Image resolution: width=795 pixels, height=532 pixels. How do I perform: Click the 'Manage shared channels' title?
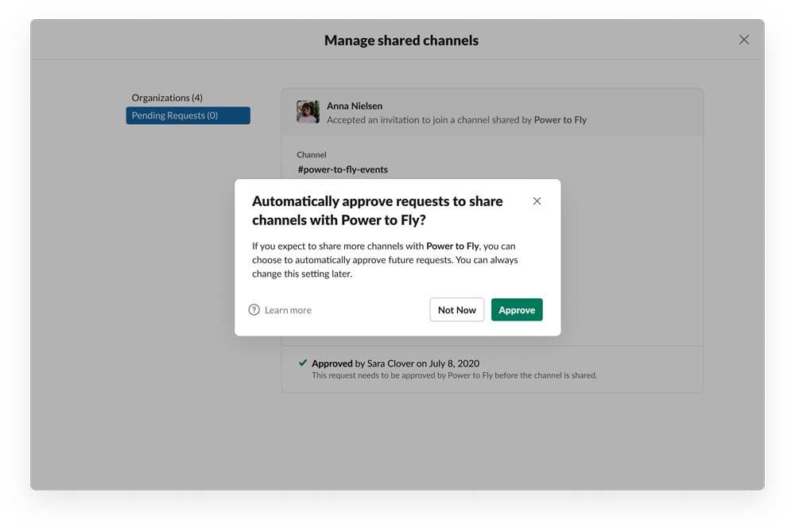coord(401,40)
